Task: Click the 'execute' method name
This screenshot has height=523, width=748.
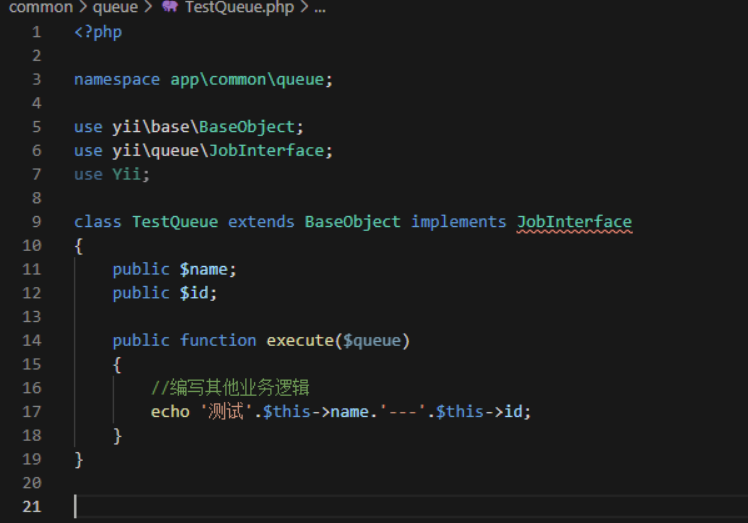Action: [x=300, y=341]
